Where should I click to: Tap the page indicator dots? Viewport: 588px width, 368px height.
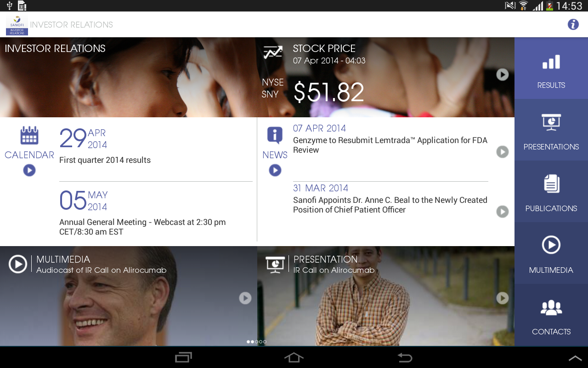click(256, 342)
